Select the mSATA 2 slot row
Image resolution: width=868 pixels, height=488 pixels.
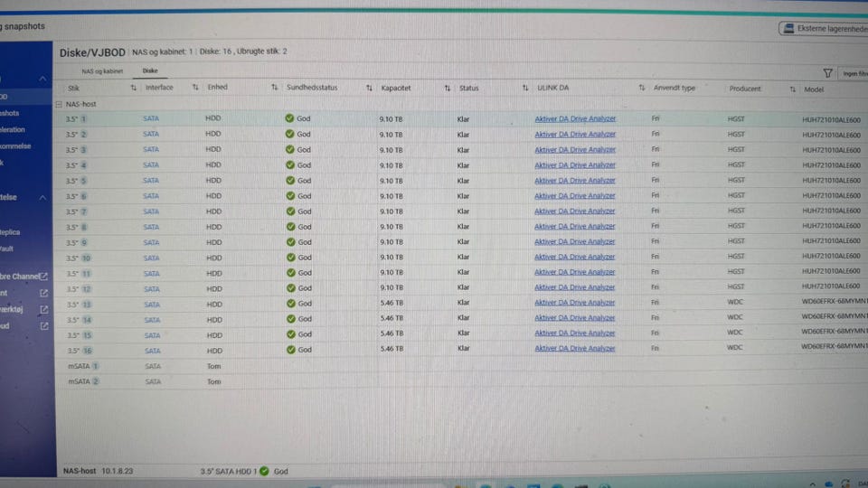[462, 381]
